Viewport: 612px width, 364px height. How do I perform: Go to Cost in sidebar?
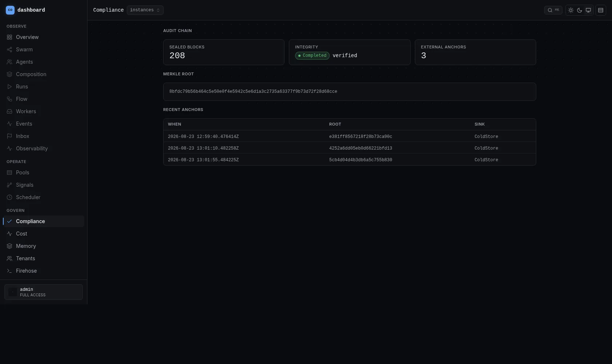pos(43,234)
